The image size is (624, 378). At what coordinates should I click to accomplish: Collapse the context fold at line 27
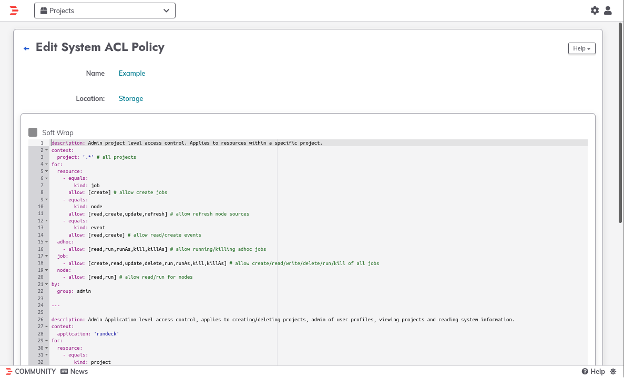pos(47,326)
